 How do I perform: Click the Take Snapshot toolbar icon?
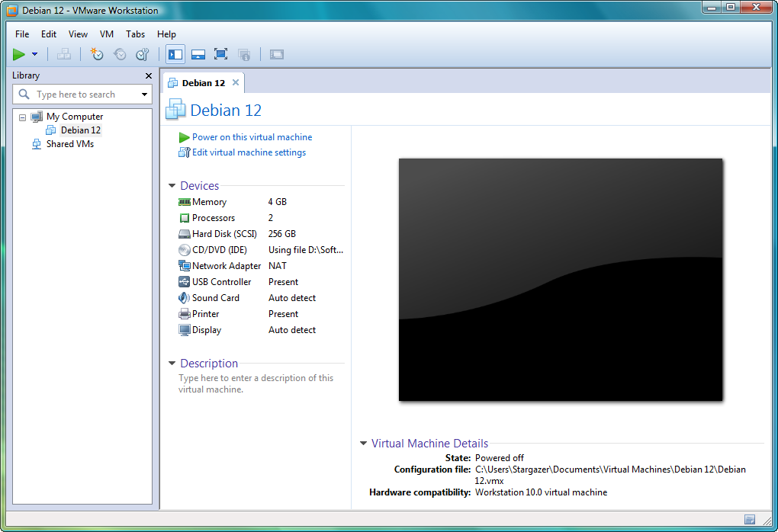click(97, 54)
